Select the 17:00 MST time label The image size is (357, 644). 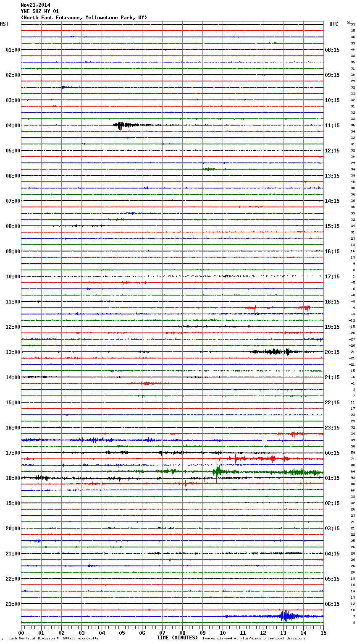point(13,453)
